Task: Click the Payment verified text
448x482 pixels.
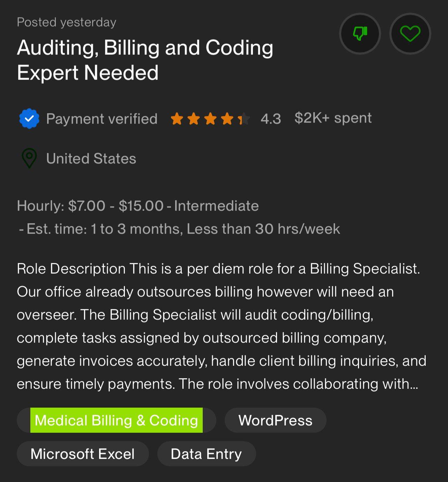Action: pyautogui.click(x=102, y=119)
